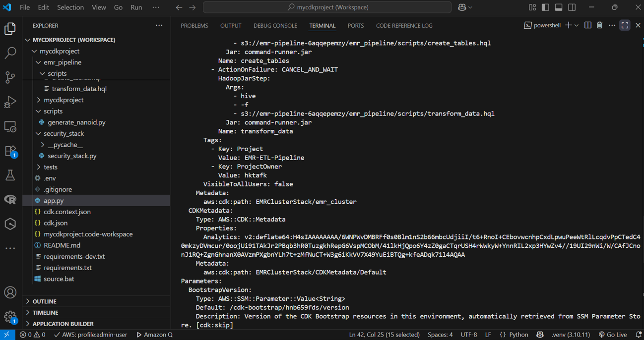Toggle the panel visibility control
The height and width of the screenshot is (340, 644).
tap(559, 7)
